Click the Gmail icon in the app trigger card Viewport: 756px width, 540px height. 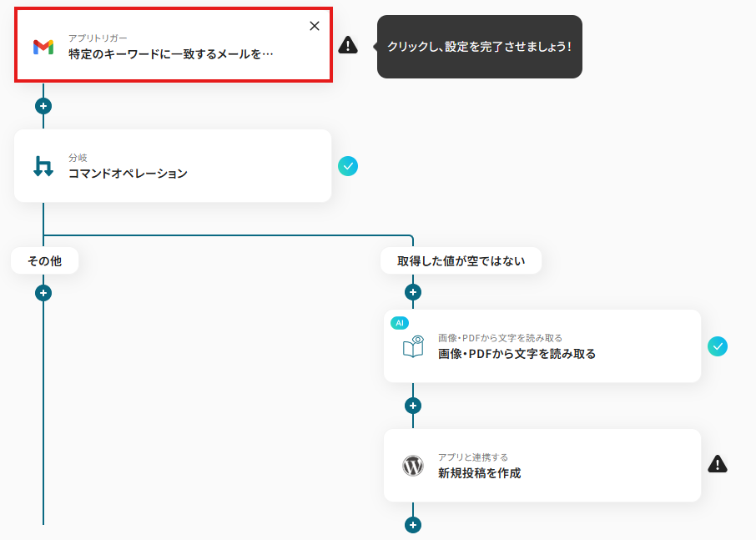point(43,47)
